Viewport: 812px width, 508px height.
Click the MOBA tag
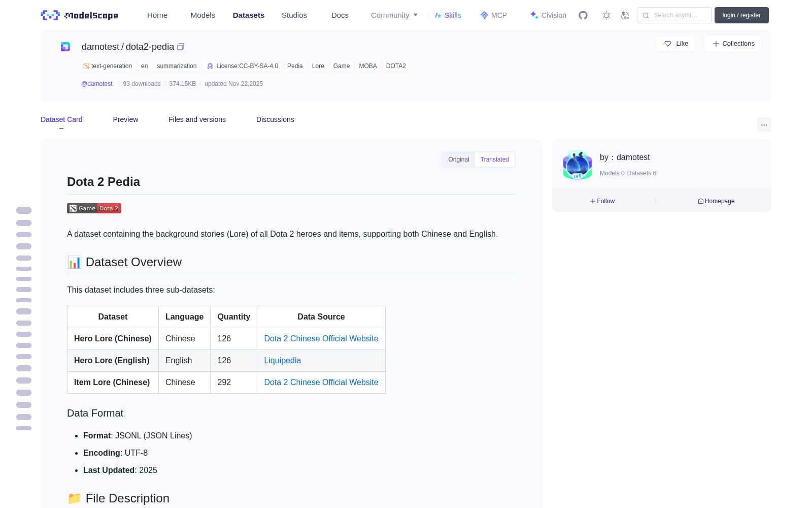point(368,66)
